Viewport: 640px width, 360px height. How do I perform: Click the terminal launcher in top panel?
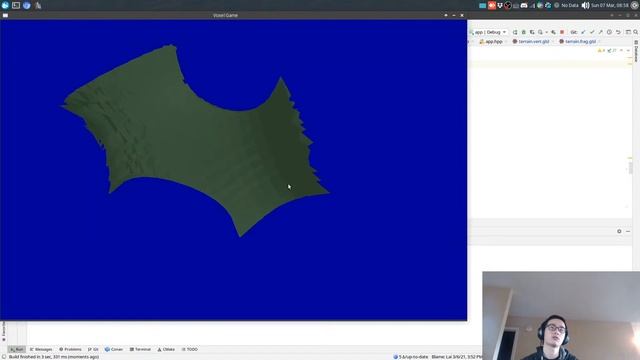pos(16,5)
